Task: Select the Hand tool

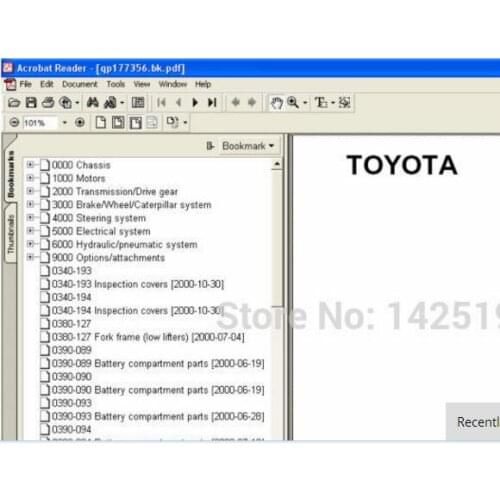Action: tap(276, 103)
